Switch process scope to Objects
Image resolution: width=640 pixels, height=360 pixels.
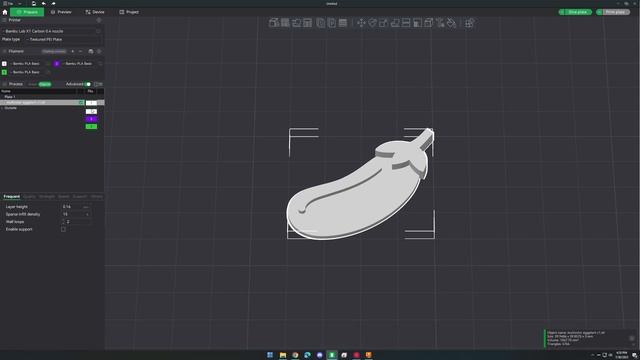click(45, 84)
